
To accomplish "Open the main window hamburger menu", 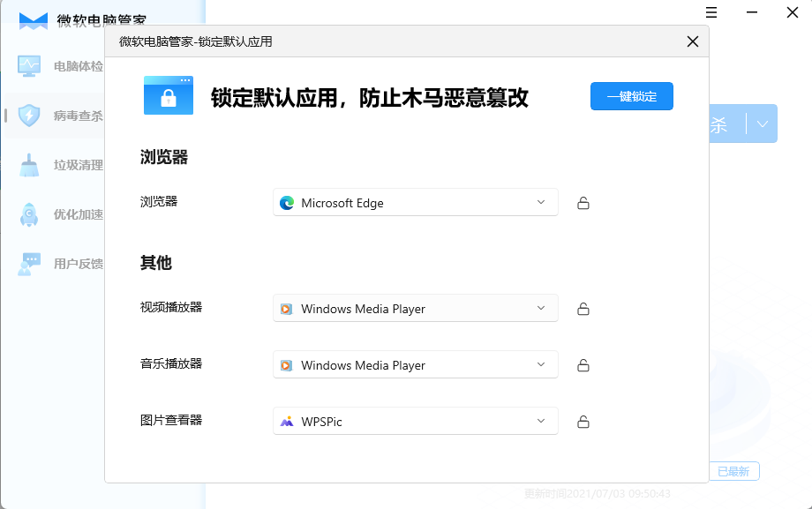I will coord(711,11).
